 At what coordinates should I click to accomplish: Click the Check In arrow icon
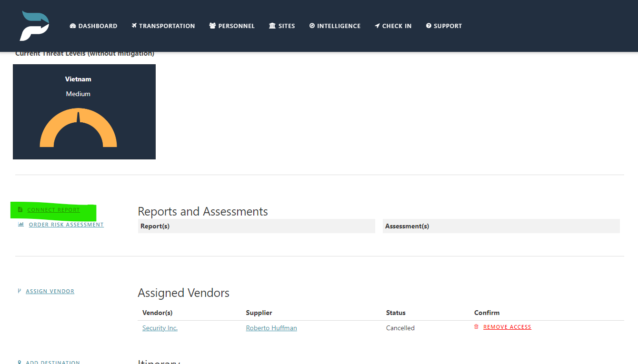(x=377, y=26)
